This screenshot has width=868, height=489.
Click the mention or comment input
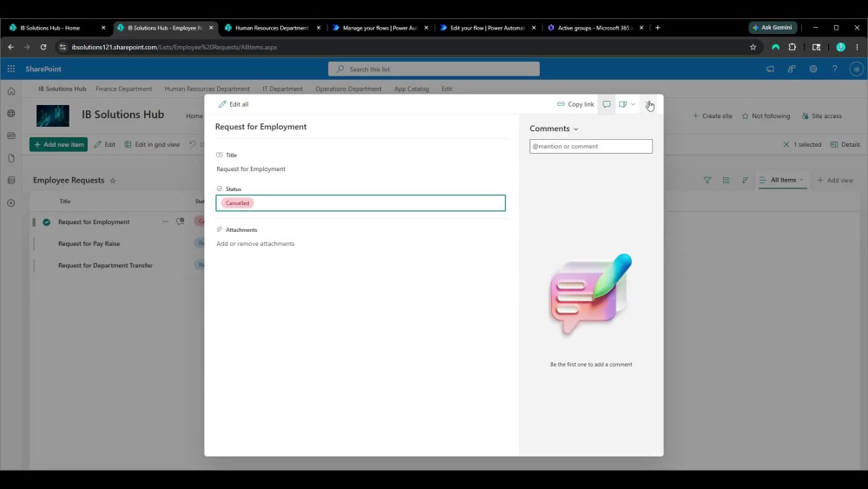590,146
